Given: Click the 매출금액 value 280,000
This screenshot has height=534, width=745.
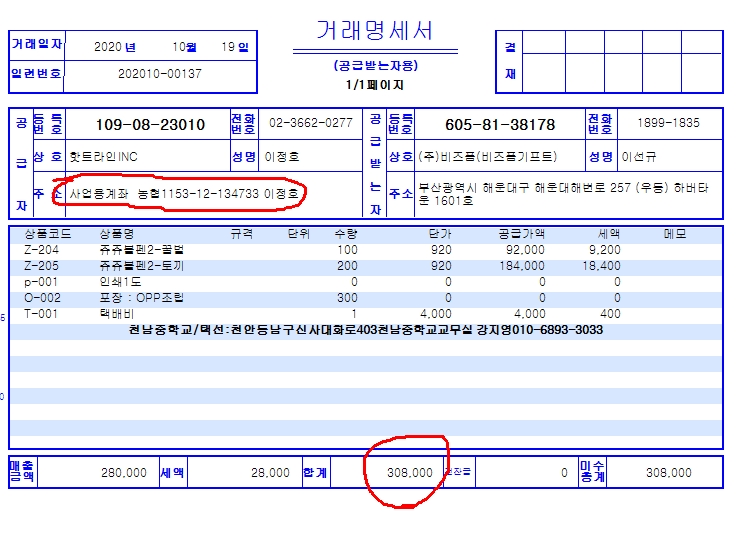Looking at the screenshot, I should tap(125, 473).
